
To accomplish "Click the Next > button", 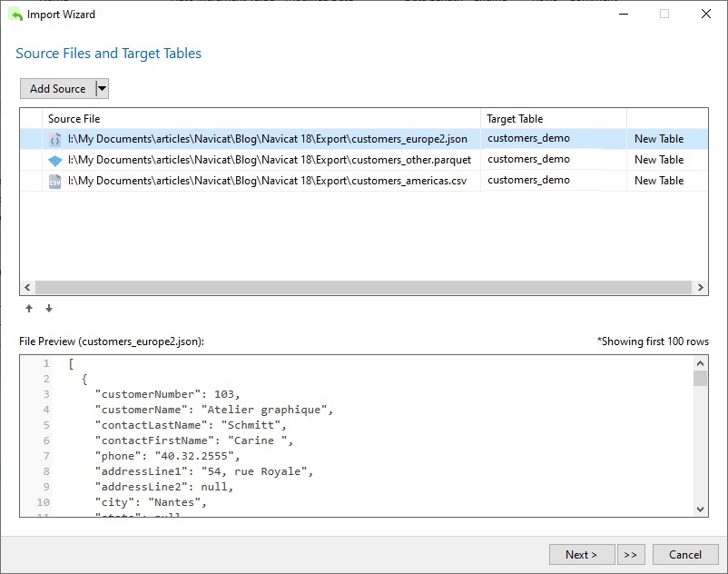I will click(x=582, y=555).
